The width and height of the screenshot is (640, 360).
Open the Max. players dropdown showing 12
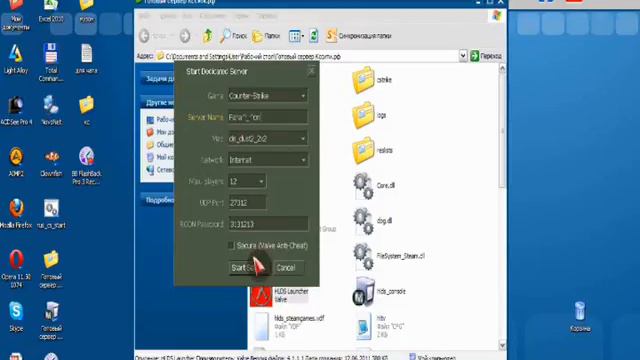tap(247, 181)
